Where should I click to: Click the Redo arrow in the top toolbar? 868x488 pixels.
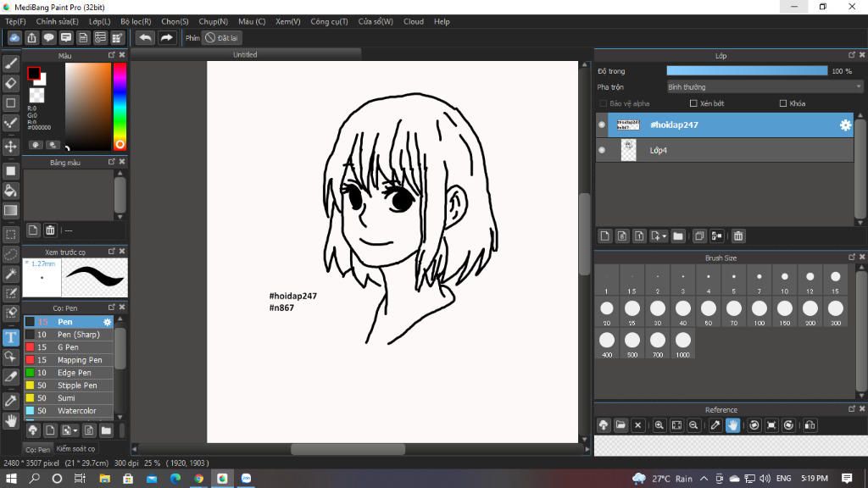(166, 37)
